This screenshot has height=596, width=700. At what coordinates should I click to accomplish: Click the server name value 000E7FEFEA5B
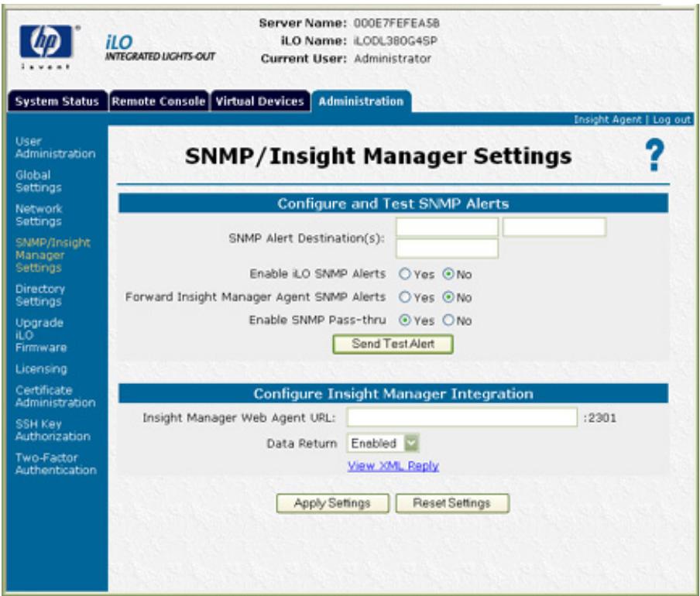click(x=396, y=23)
